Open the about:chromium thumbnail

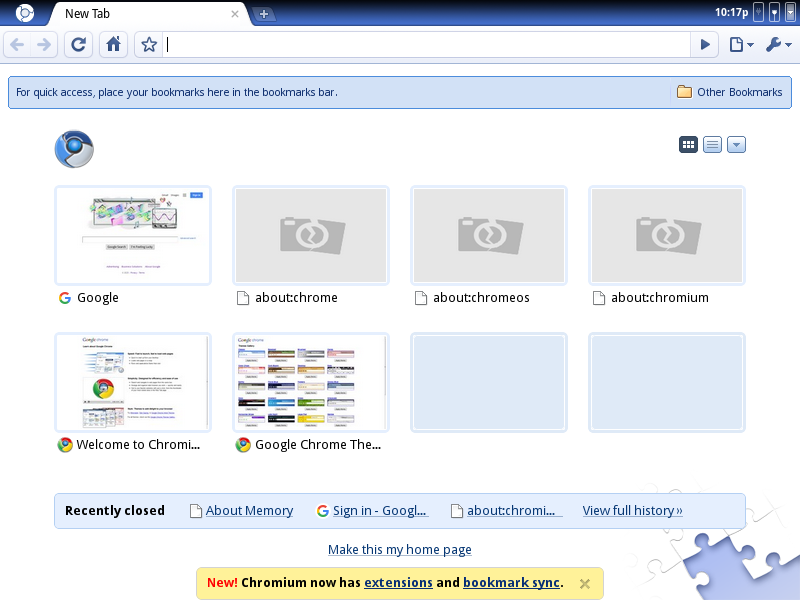coord(667,235)
